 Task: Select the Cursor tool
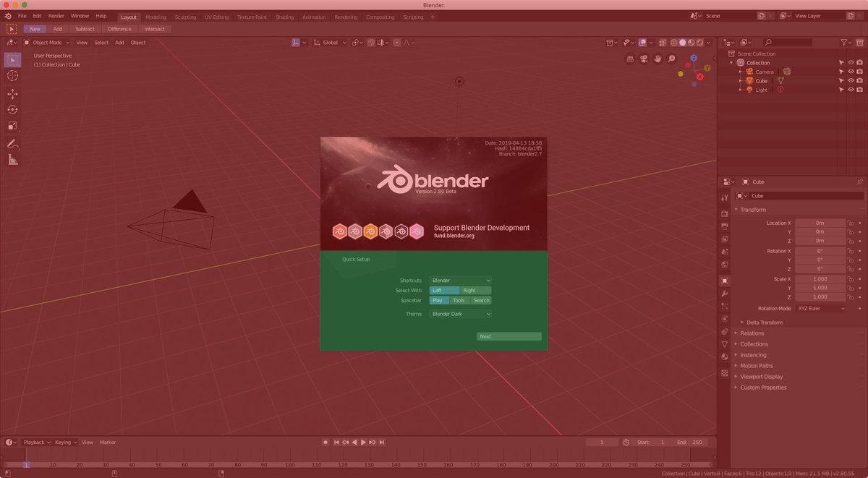(x=12, y=76)
